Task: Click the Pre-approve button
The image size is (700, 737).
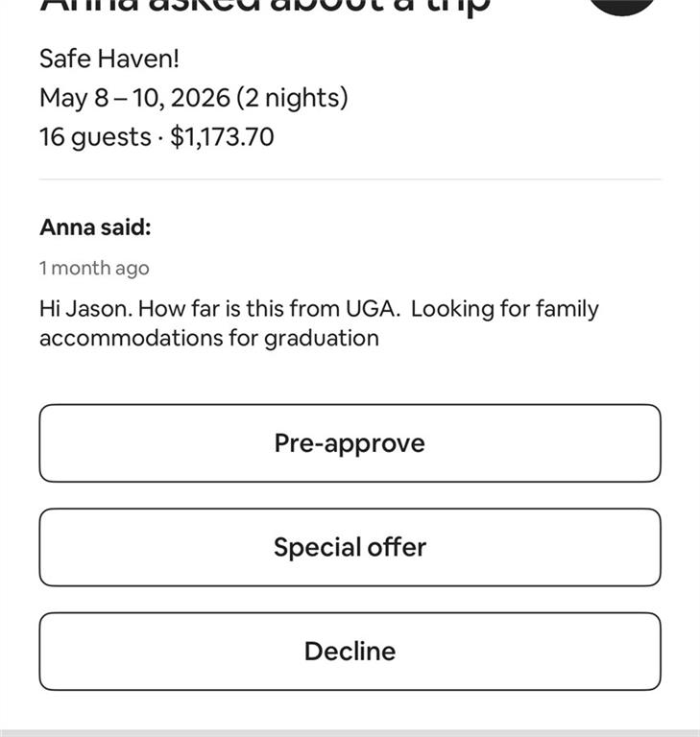Action: pos(350,443)
